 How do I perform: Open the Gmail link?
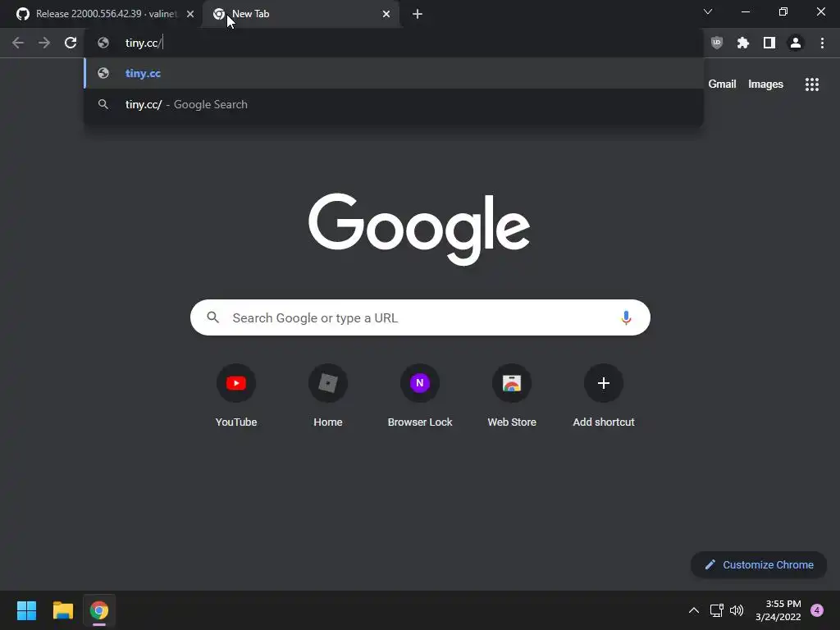(x=722, y=84)
